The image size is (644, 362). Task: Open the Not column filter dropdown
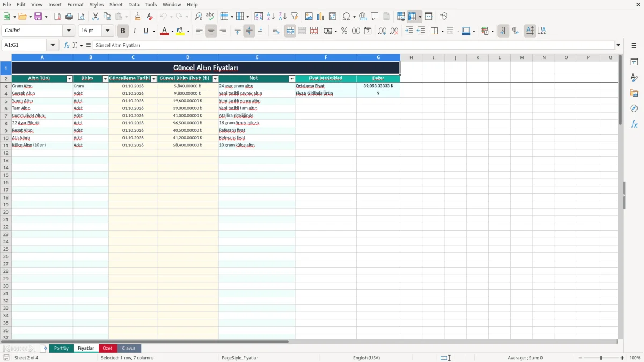(292, 79)
